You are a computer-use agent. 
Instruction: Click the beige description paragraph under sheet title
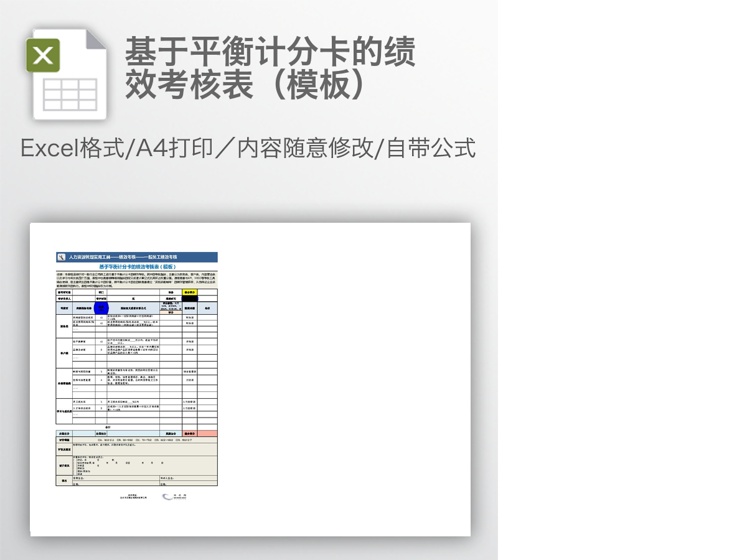(x=136, y=279)
